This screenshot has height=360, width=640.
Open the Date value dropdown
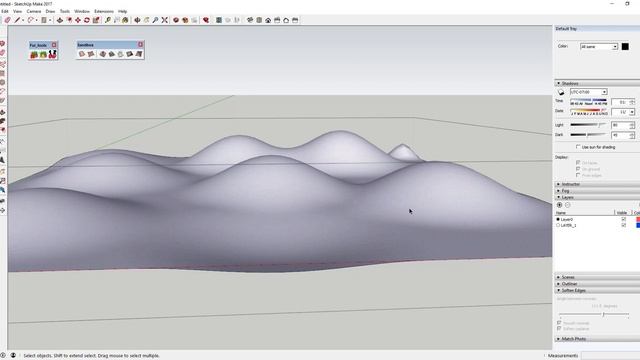point(632,112)
